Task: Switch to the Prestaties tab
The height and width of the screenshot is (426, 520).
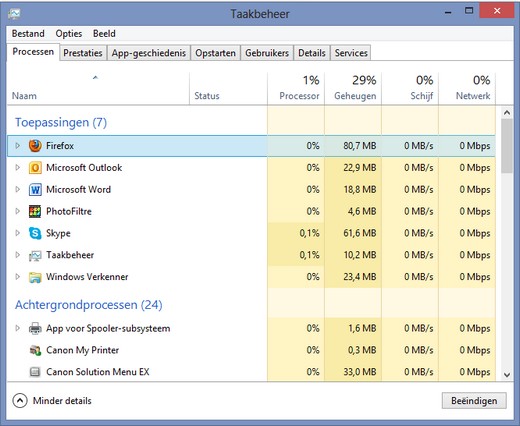Action: click(83, 53)
